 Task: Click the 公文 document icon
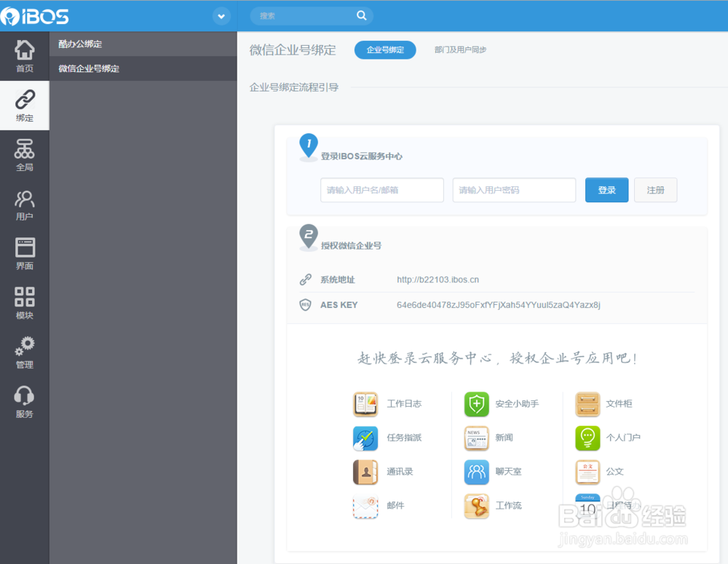tap(587, 472)
